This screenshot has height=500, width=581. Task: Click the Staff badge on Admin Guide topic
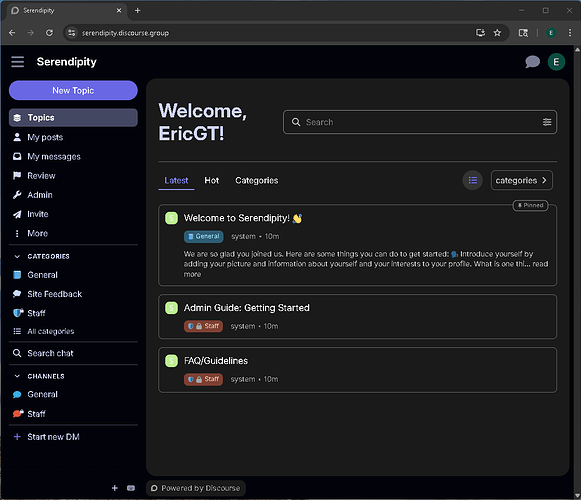point(203,326)
